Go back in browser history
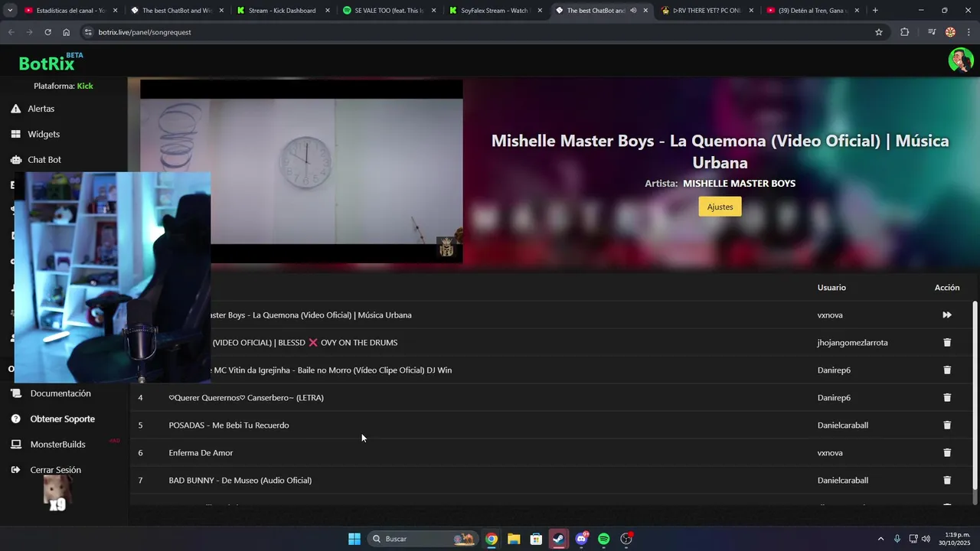 (x=11, y=32)
